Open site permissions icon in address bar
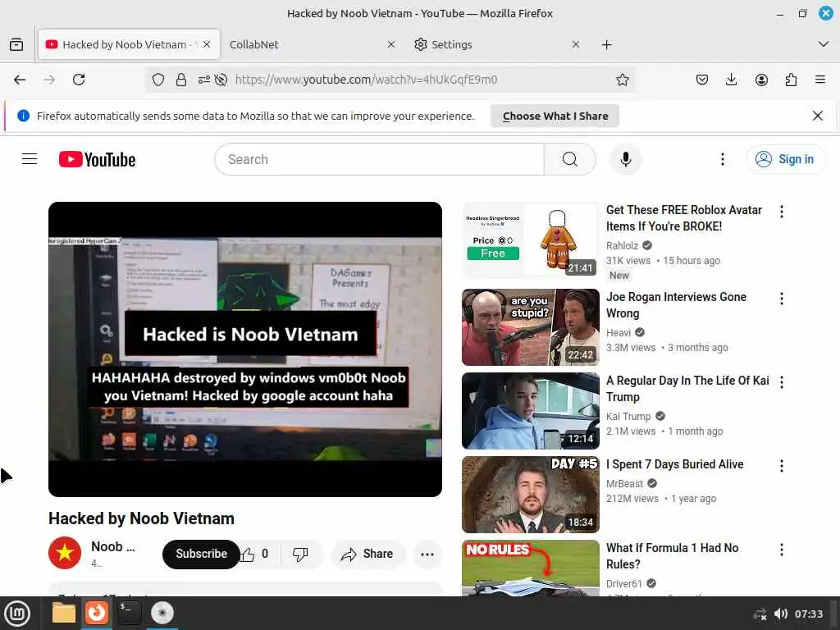Viewport: 840px width, 630px height. [x=203, y=80]
